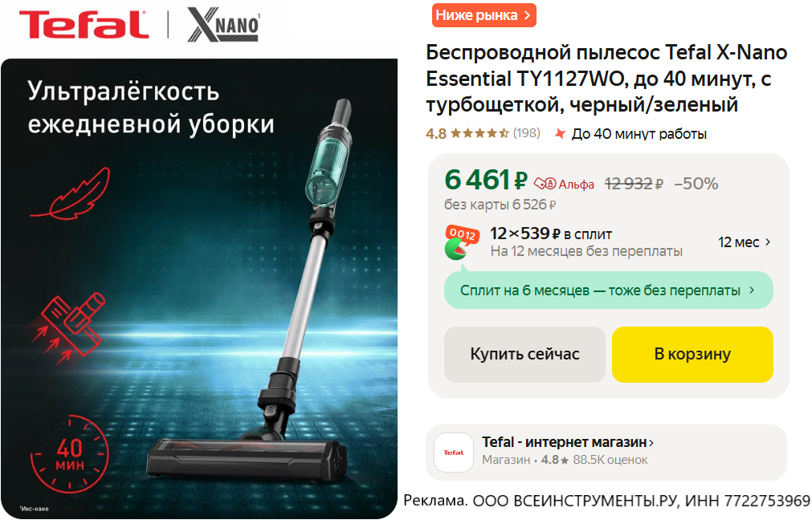Click the 6 461 ₽ Alfa price
This screenshot has height=524, width=812.
(486, 180)
